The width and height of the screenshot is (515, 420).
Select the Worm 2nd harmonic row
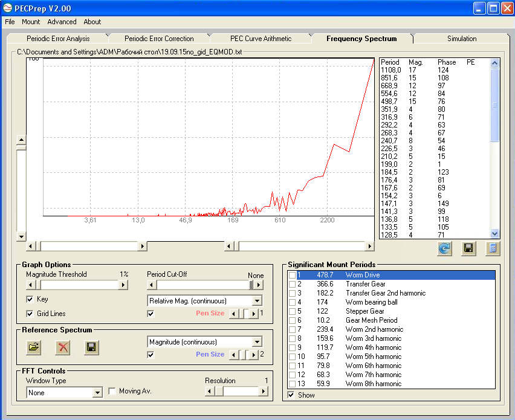pos(391,330)
